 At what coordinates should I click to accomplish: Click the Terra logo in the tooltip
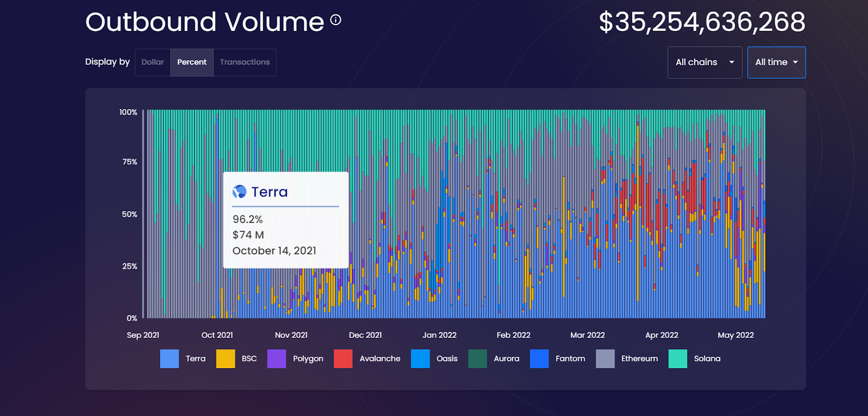239,192
